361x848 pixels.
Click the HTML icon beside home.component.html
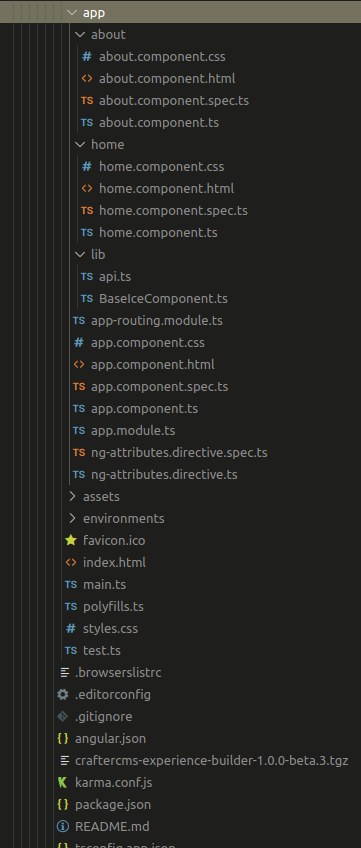[86, 189]
